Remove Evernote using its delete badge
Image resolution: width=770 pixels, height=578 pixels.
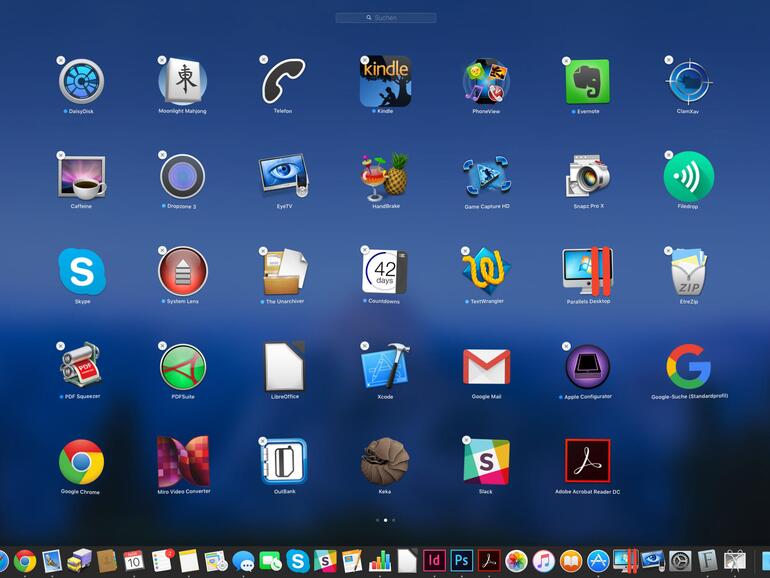(566, 60)
